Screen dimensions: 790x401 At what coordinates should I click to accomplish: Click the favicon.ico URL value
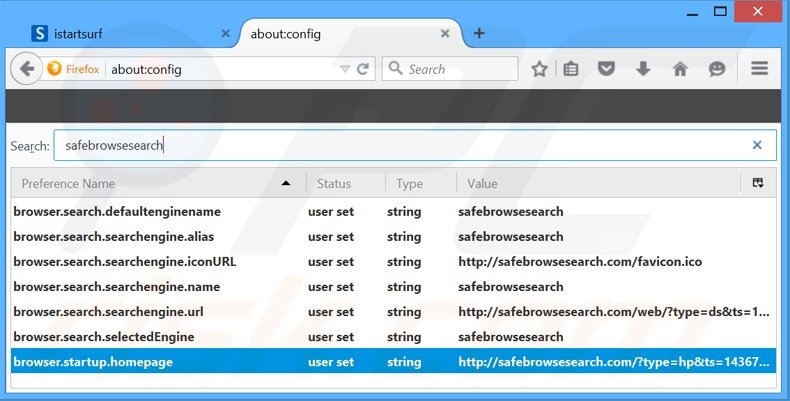tap(580, 261)
